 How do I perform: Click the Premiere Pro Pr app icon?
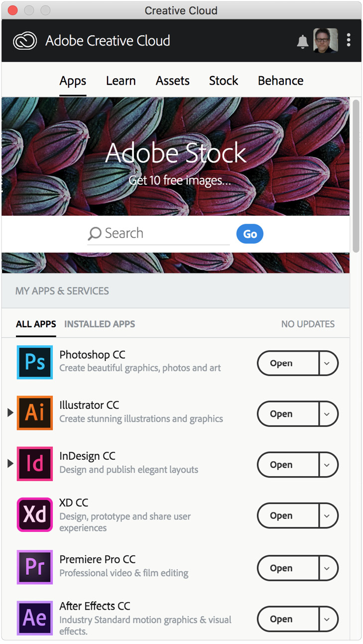click(x=35, y=567)
